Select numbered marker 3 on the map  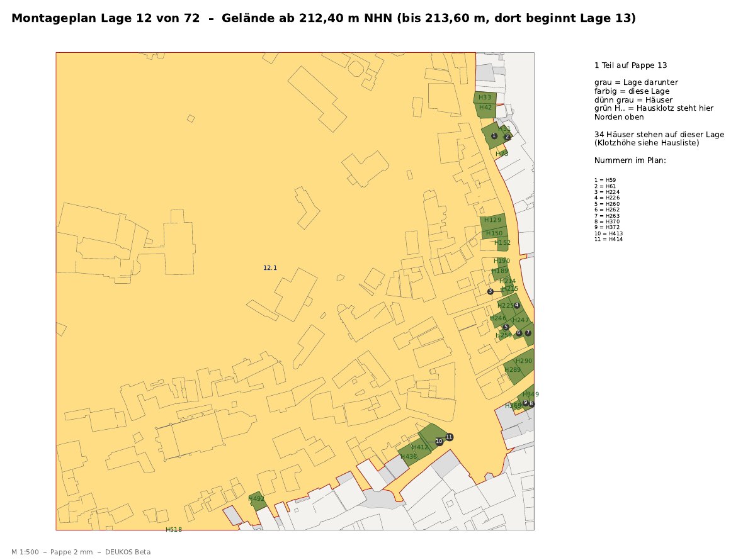pos(491,291)
